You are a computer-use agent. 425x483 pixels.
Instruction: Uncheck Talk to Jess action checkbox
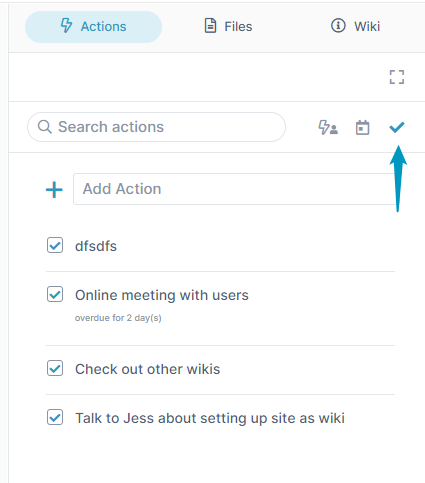point(55,417)
